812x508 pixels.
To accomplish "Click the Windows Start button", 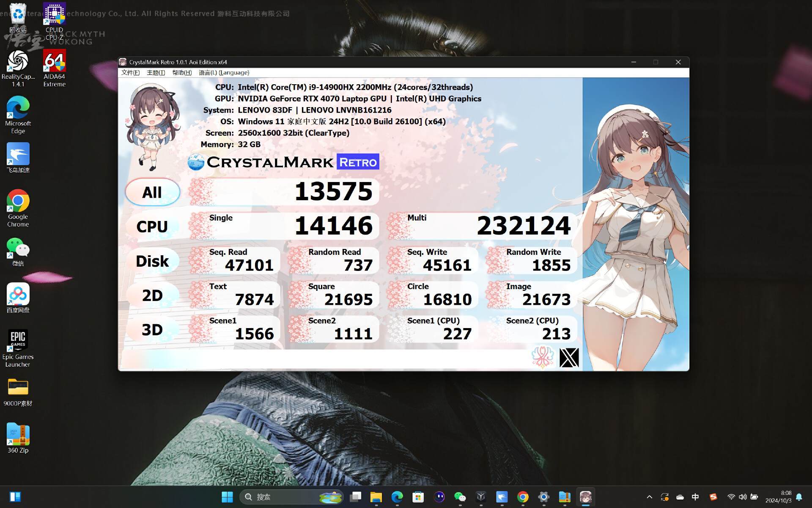I will (227, 497).
